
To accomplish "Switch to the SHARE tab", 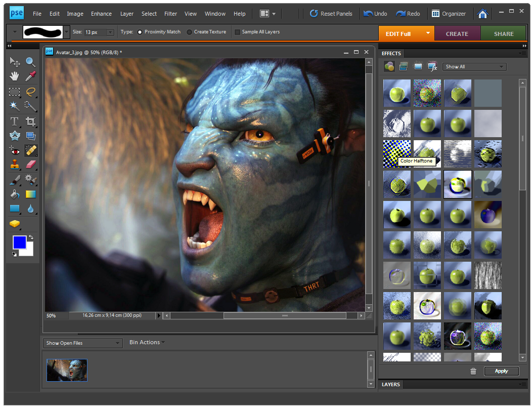I will pos(504,33).
